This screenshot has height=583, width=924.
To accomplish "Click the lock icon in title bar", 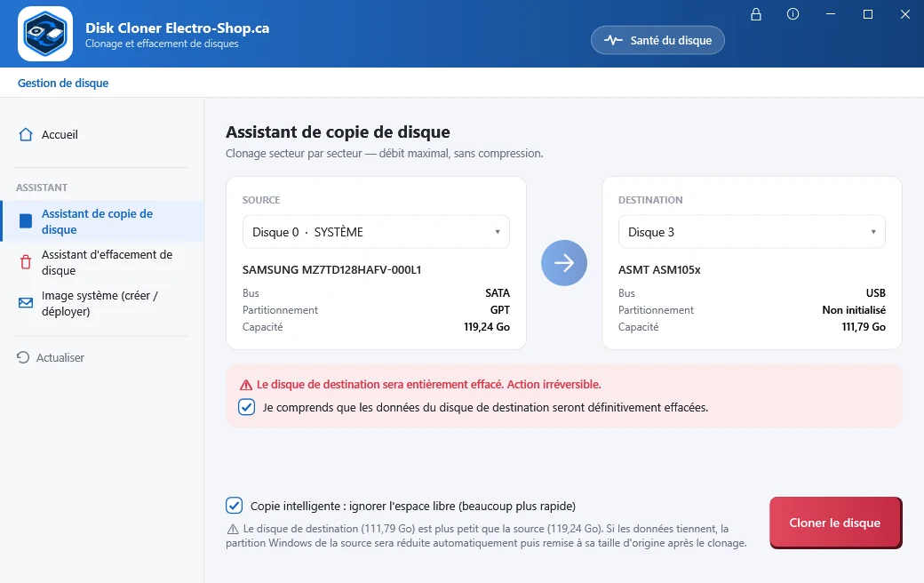I will point(755,15).
